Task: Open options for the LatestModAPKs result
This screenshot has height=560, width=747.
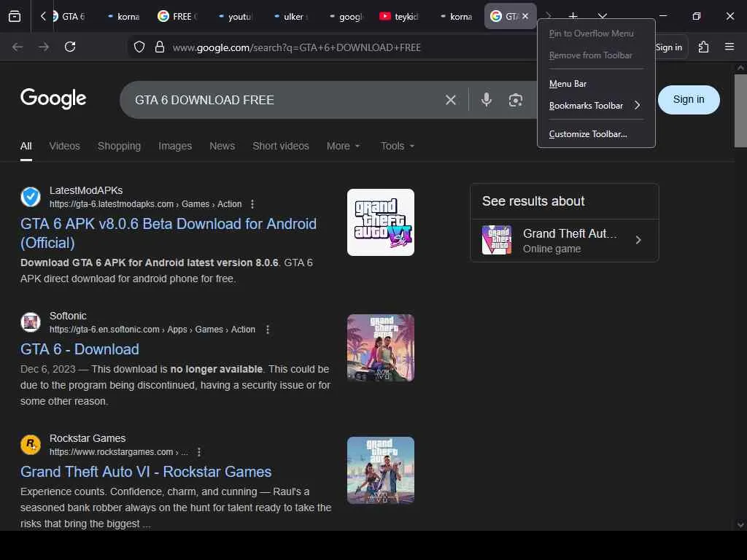Action: [252, 204]
